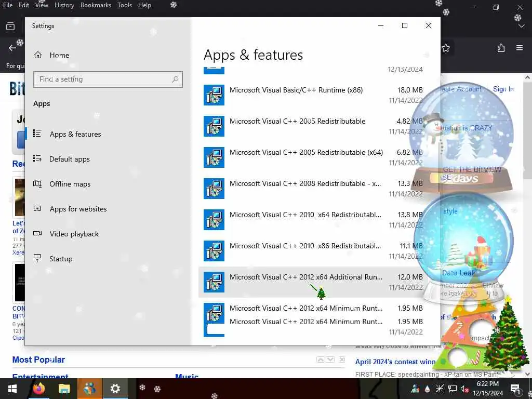The height and width of the screenshot is (399, 532).
Task: Expand Firefox list all tabs chevron
Action: click(522, 26)
